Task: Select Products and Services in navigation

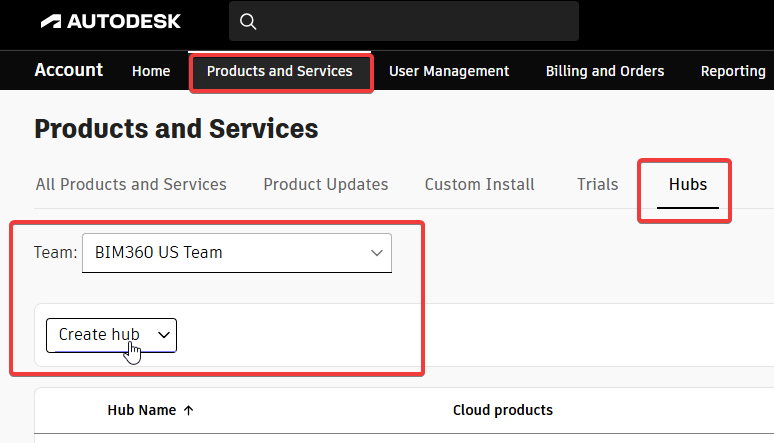Action: (279, 71)
